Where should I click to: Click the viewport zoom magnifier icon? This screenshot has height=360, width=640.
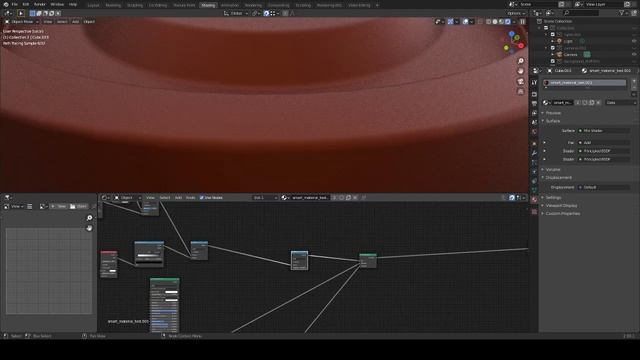[x=521, y=61]
